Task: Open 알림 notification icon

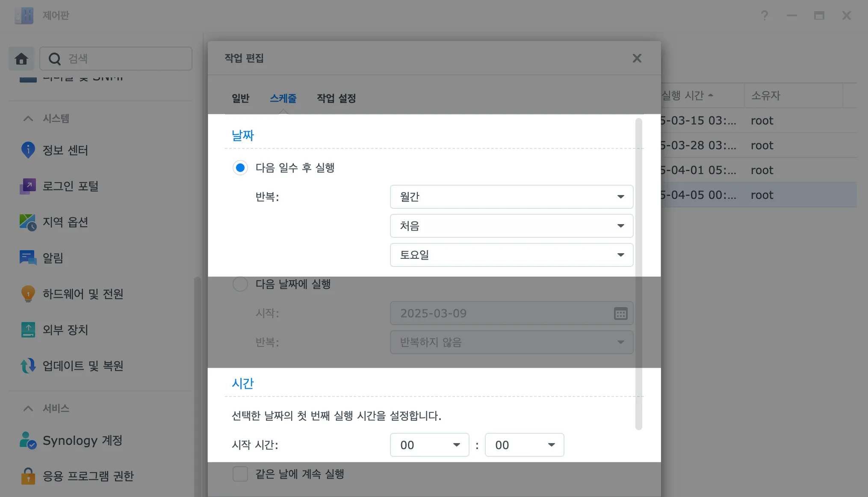Action: 28,258
